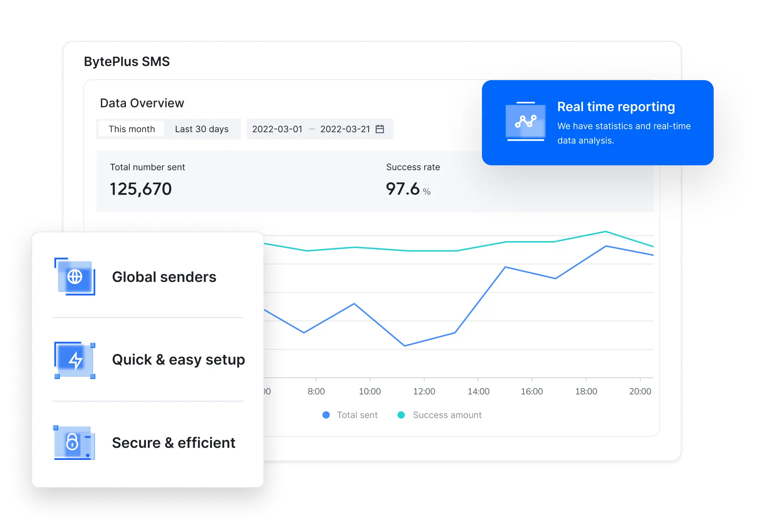Click the BytePlus SMS title
The image size is (757, 532).
pos(127,62)
